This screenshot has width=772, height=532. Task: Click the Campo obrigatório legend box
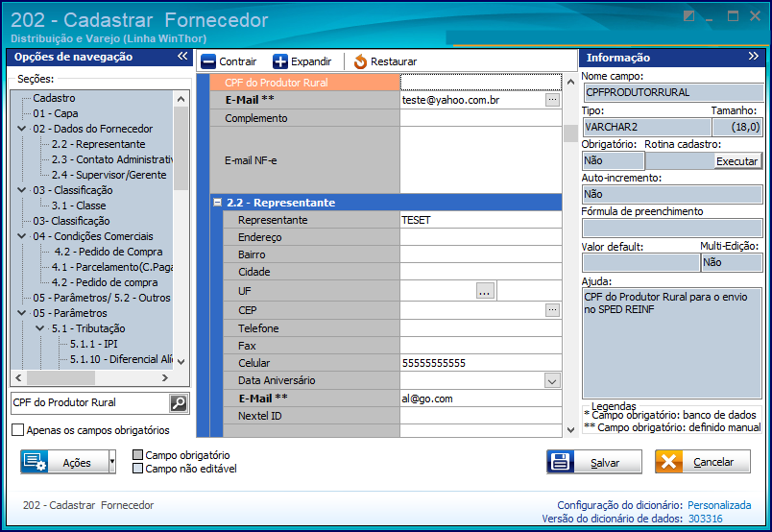tap(138, 454)
